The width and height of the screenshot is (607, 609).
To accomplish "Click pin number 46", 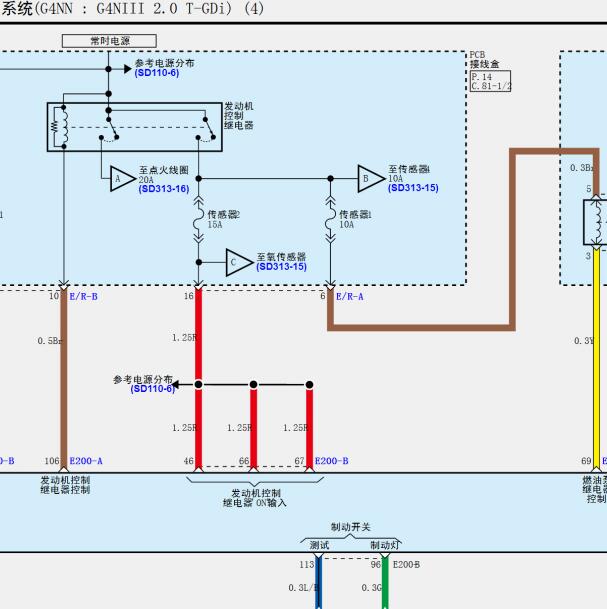I will point(188,461).
